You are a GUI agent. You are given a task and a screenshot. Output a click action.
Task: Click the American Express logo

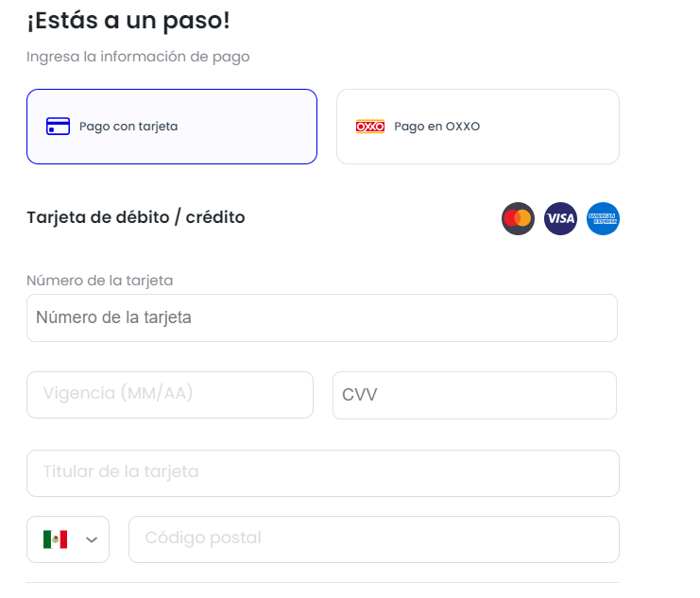click(x=603, y=219)
